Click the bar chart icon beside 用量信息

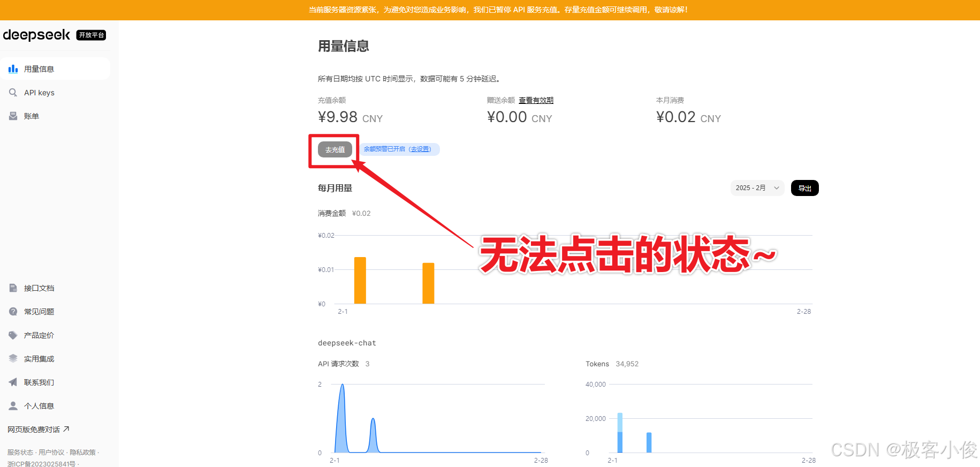13,69
